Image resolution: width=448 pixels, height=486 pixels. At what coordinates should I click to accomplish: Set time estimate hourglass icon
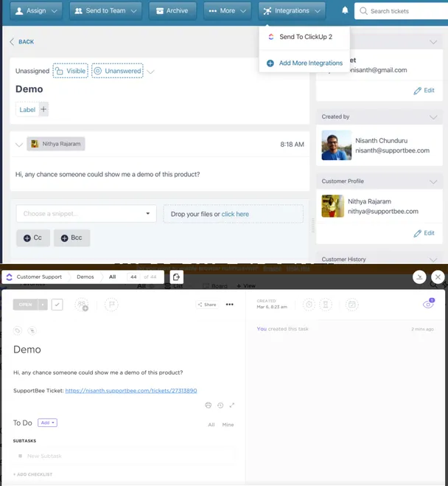click(326, 305)
